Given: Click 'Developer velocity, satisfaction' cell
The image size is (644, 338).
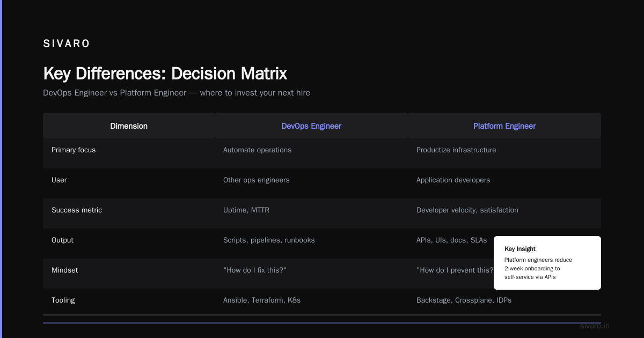Looking at the screenshot, I should [467, 210].
